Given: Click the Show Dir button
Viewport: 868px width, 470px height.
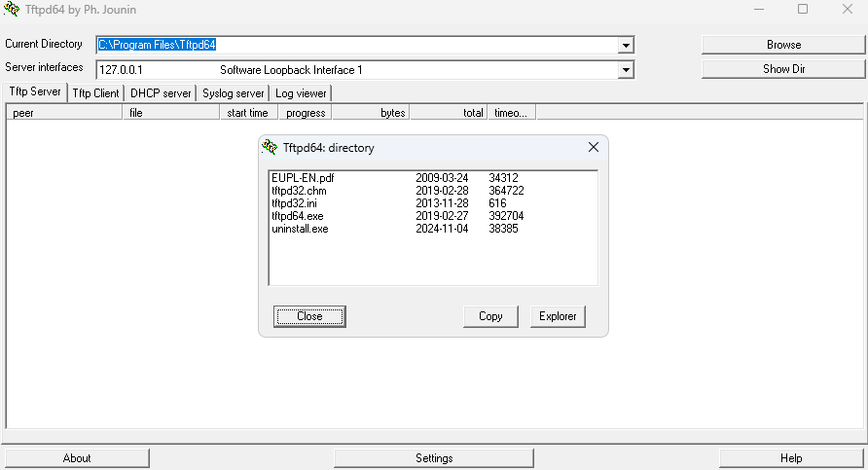Looking at the screenshot, I should [783, 69].
